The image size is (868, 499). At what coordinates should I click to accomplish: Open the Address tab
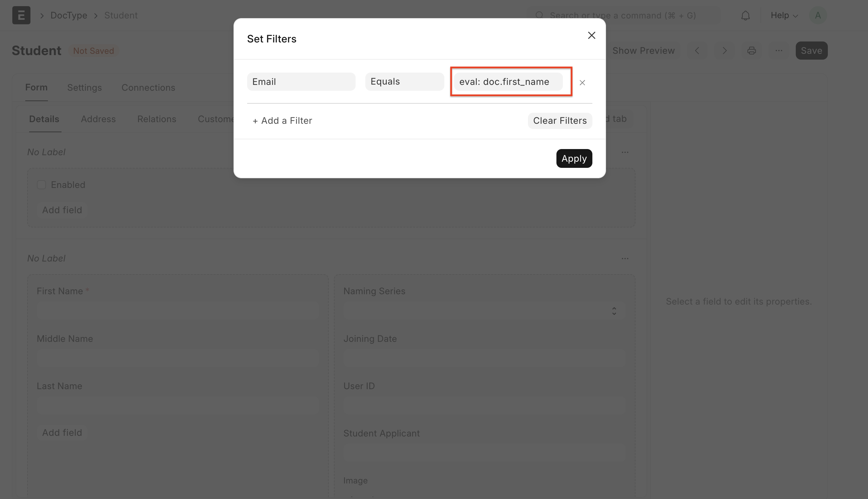coord(98,119)
